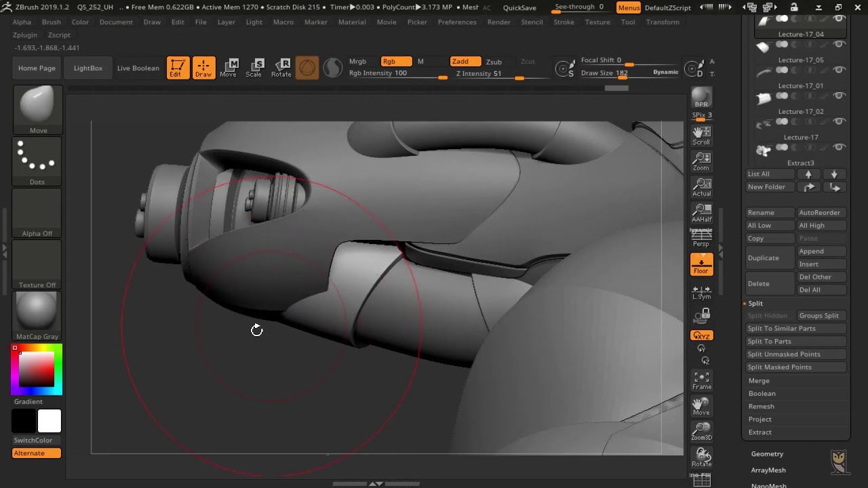Open the See-through slider dropdown area

pyautogui.click(x=578, y=7)
